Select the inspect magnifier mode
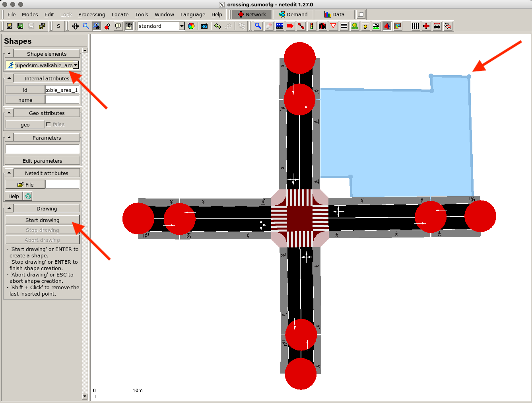The width and height of the screenshot is (532, 403). pyautogui.click(x=258, y=26)
